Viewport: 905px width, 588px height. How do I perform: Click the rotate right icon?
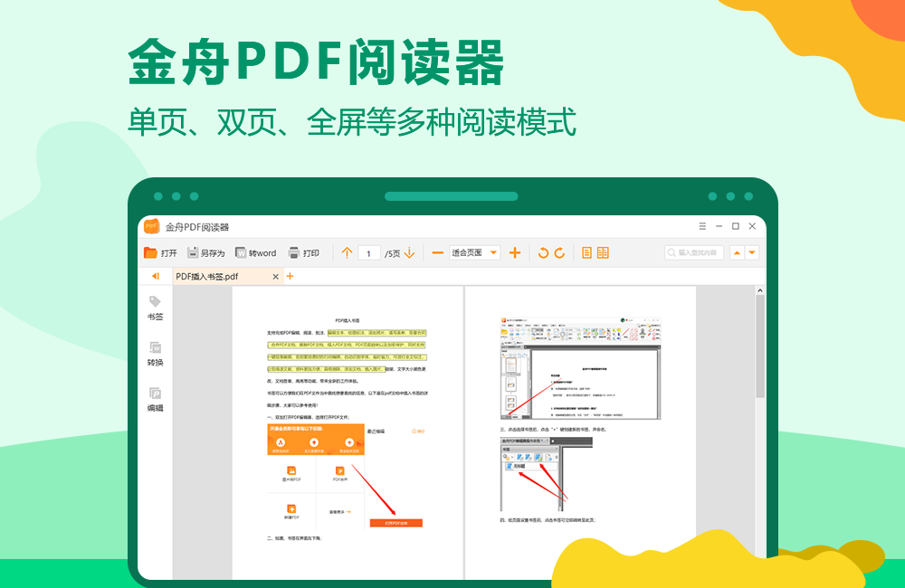pyautogui.click(x=560, y=252)
